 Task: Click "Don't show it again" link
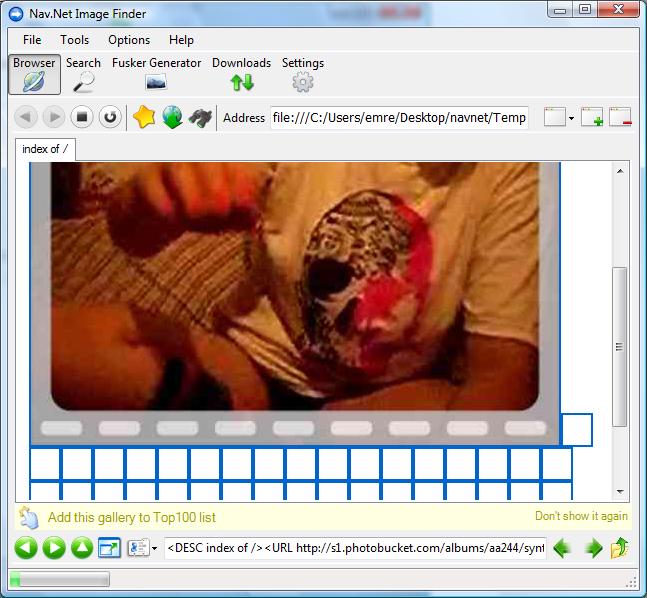point(581,517)
